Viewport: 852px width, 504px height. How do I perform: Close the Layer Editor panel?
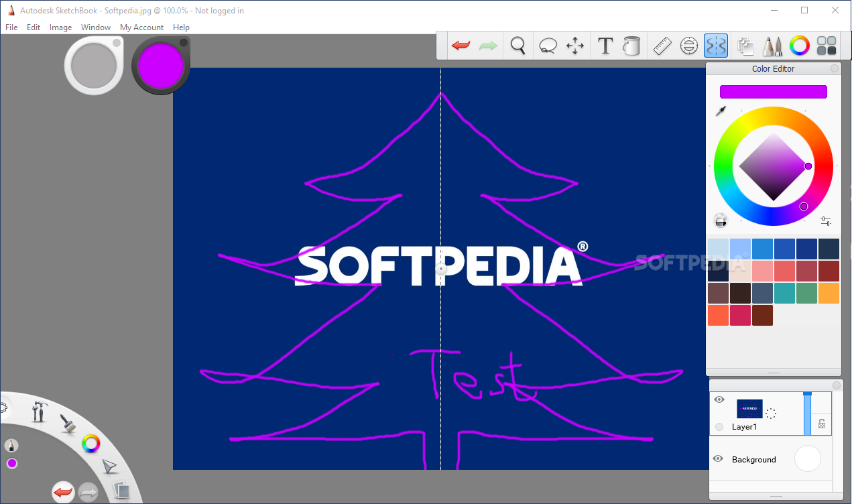[836, 385]
